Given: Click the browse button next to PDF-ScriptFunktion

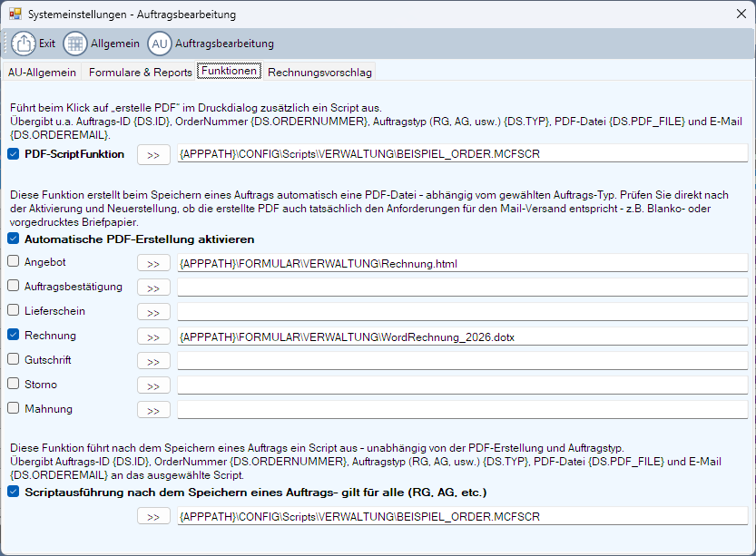Looking at the screenshot, I should tap(153, 155).
